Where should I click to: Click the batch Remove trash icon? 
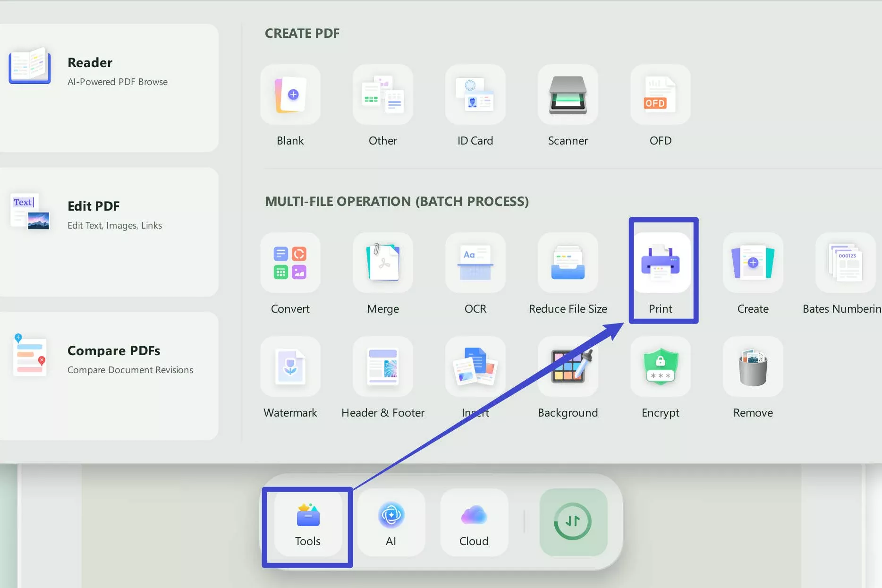(753, 366)
